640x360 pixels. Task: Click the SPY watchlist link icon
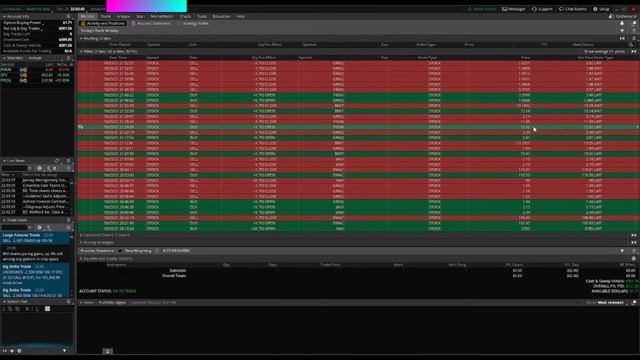[x=23, y=75]
